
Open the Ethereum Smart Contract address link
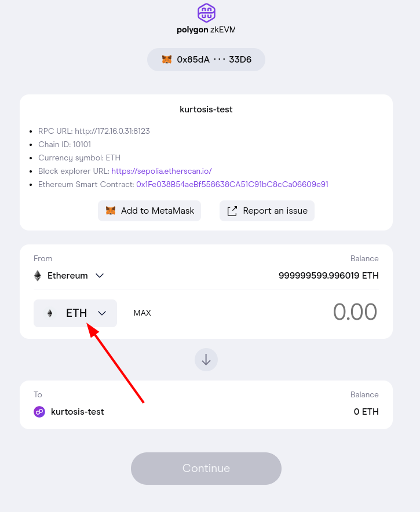point(232,184)
